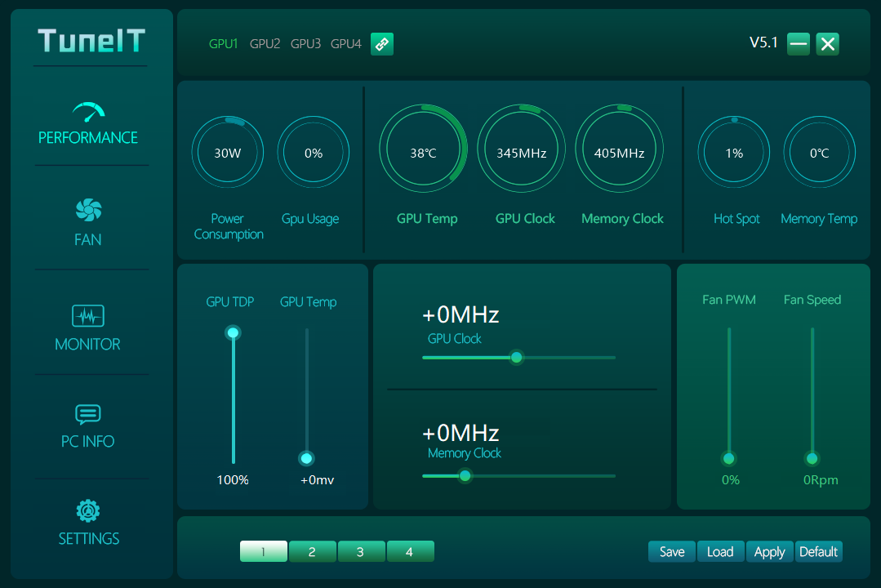Select profile slot 3

(x=361, y=552)
